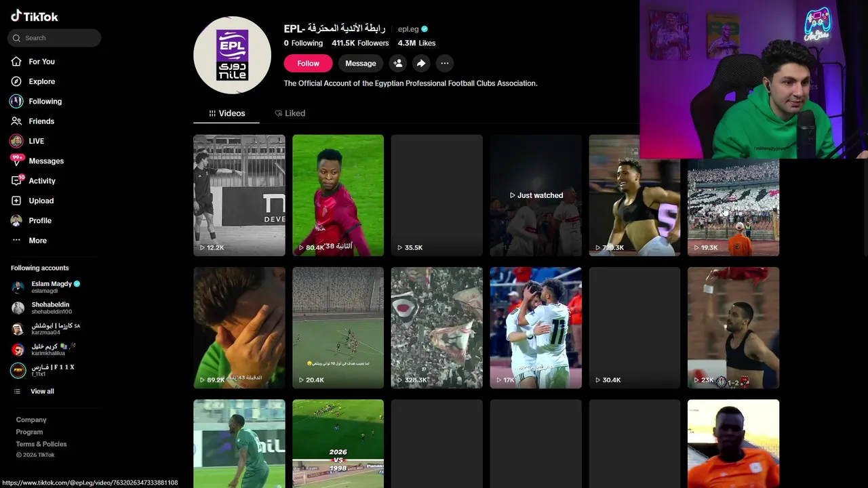Select Messages in sidebar
Viewport: 868px width, 488px height.
click(x=46, y=161)
